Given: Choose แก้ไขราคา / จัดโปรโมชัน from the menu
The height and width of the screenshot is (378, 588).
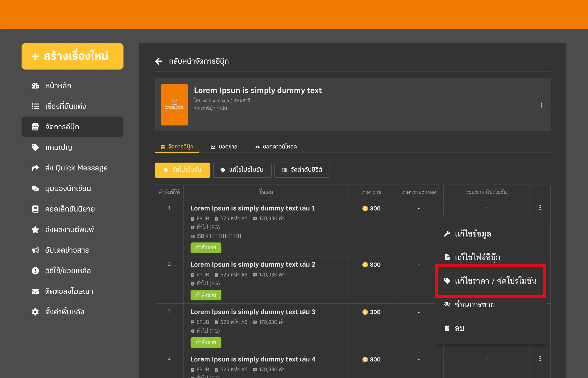Looking at the screenshot, I should [x=490, y=281].
